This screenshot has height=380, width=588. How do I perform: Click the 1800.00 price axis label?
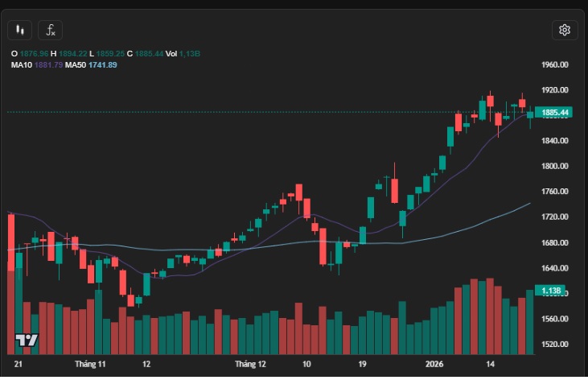556,167
